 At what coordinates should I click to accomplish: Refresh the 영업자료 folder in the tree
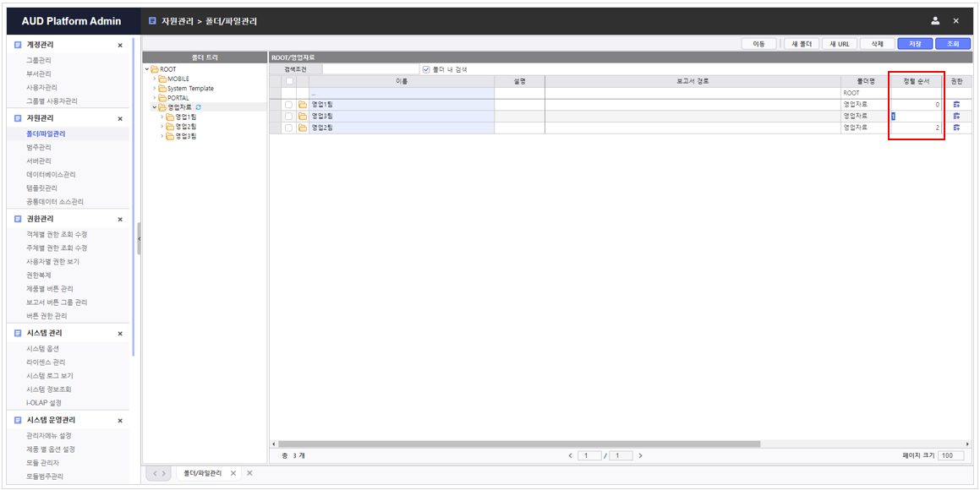coord(199,107)
